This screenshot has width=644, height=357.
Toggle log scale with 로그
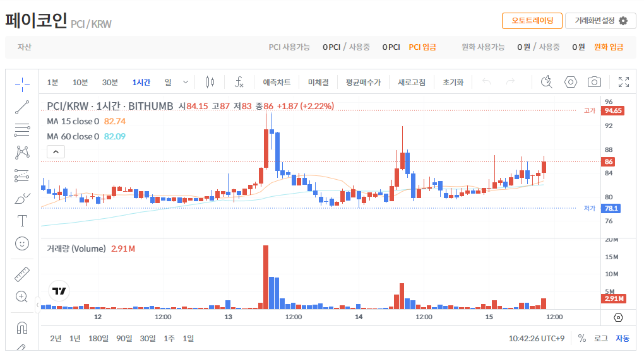pyautogui.click(x=601, y=338)
